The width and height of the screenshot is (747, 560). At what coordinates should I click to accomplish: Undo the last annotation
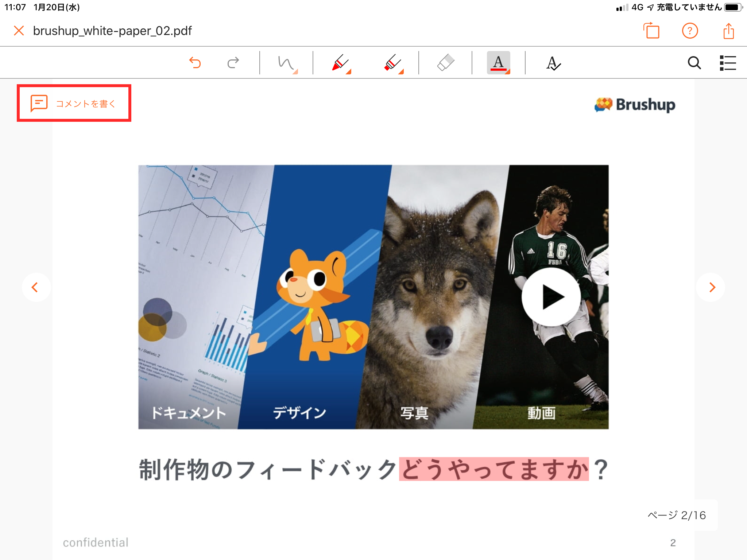[195, 63]
